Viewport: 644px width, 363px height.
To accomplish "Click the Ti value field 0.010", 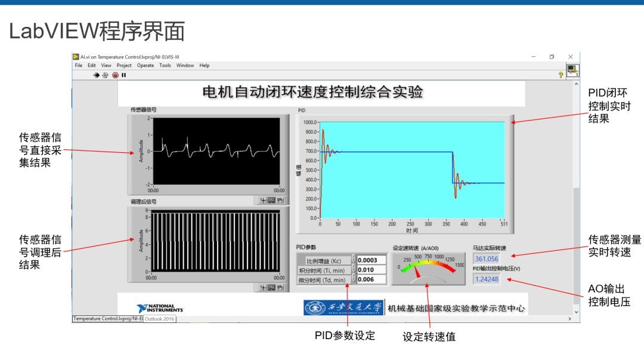I will point(371,270).
